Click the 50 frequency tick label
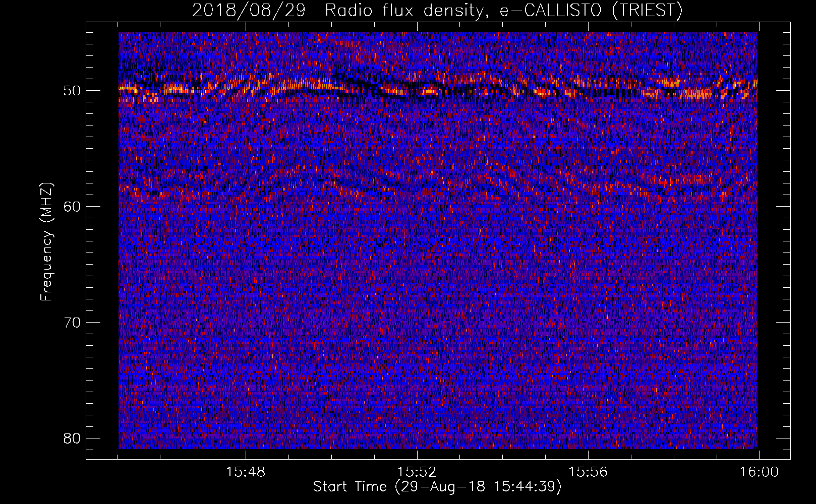The width and height of the screenshot is (816, 504). 73,91
